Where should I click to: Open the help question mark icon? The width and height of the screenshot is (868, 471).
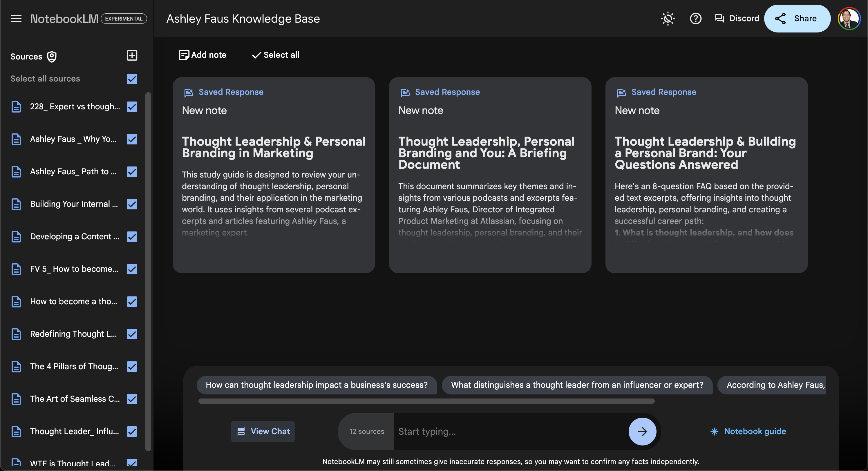(x=695, y=19)
